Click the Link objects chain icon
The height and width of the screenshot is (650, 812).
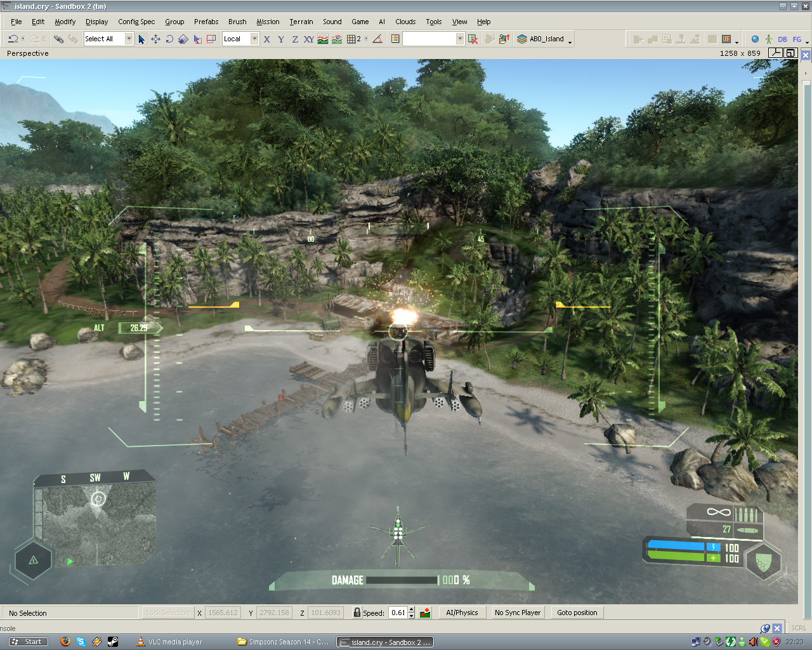[x=58, y=39]
